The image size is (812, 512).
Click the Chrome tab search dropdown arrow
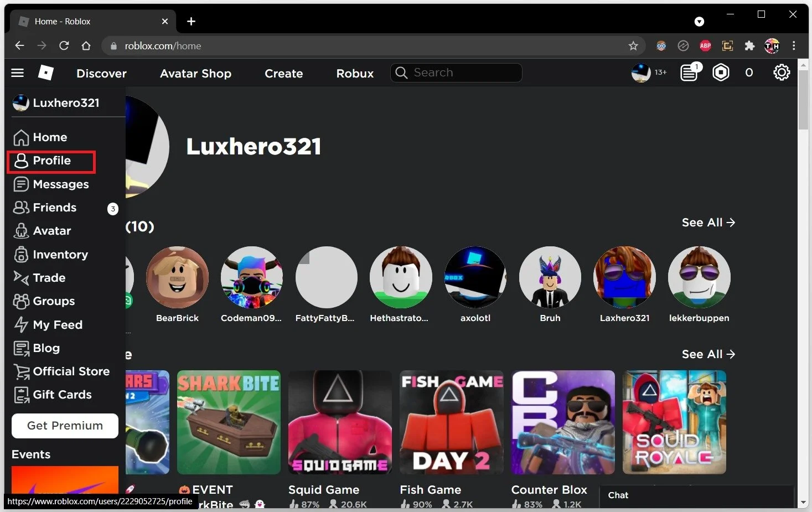click(x=699, y=22)
